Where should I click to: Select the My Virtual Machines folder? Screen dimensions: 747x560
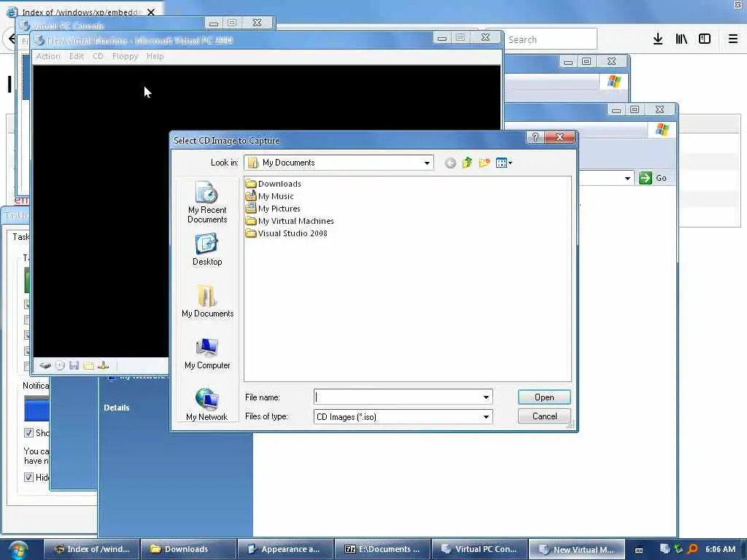[x=290, y=221]
